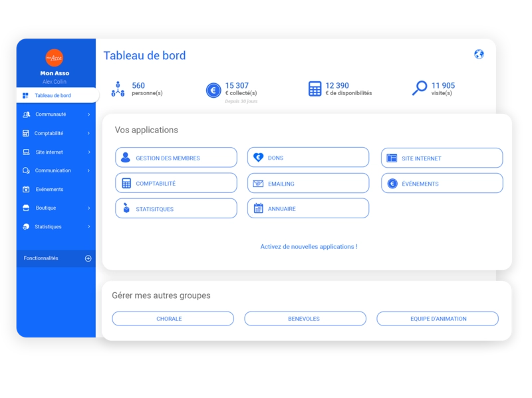Image resolution: width=532 pixels, height=398 pixels.
Task: Click the calculator icon near 12 390
Action: (315, 89)
